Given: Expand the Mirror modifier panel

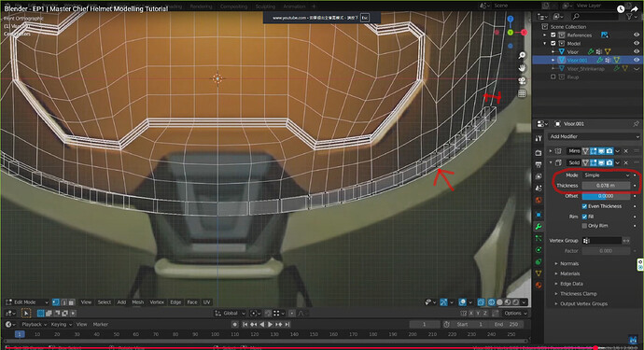Looking at the screenshot, I should click(551, 151).
